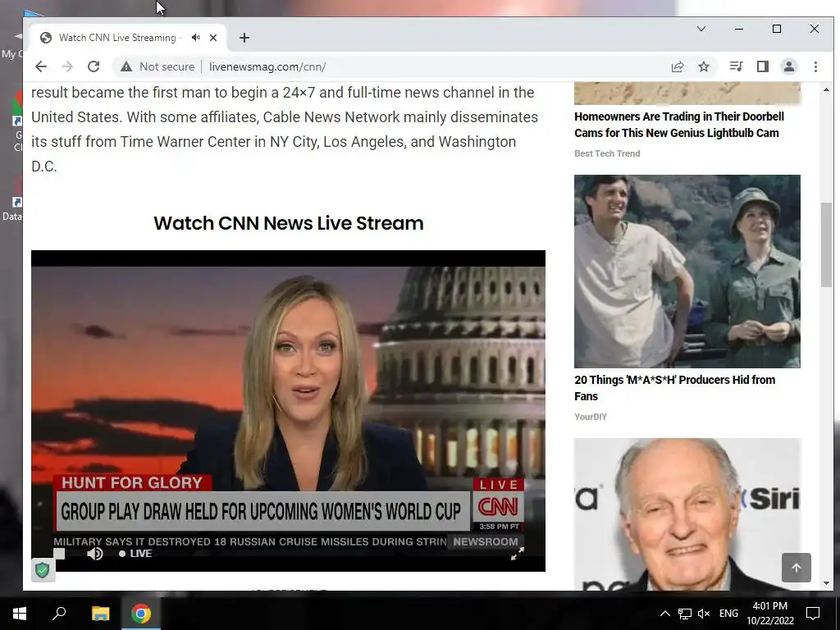Viewport: 840px width, 630px height.
Task: Toggle the Chrome side panel
Action: (x=762, y=66)
